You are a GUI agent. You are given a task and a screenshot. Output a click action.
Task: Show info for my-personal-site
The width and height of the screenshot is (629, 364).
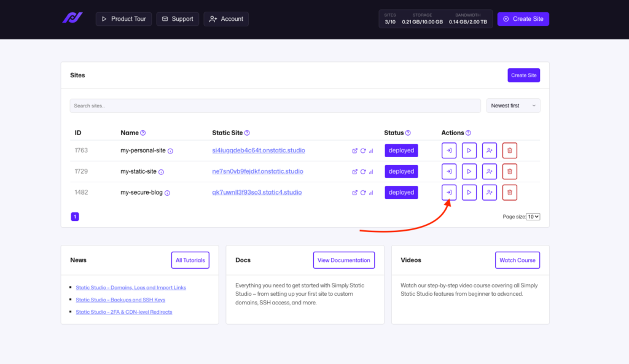pos(171,151)
